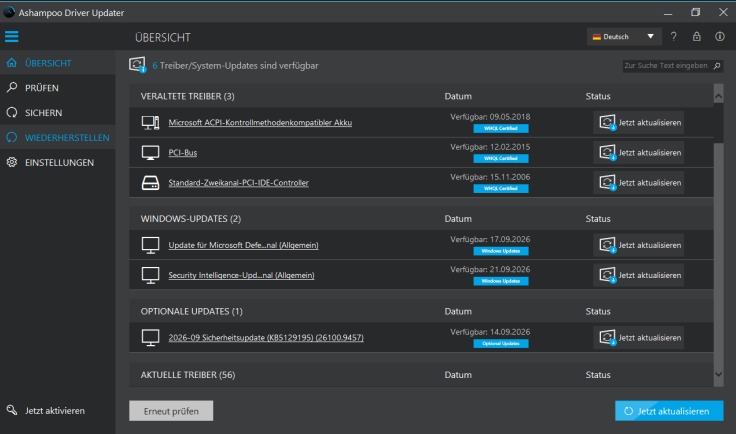Click Jetzt aktualisieren for PCI-Bus
736x434 pixels.
click(639, 152)
